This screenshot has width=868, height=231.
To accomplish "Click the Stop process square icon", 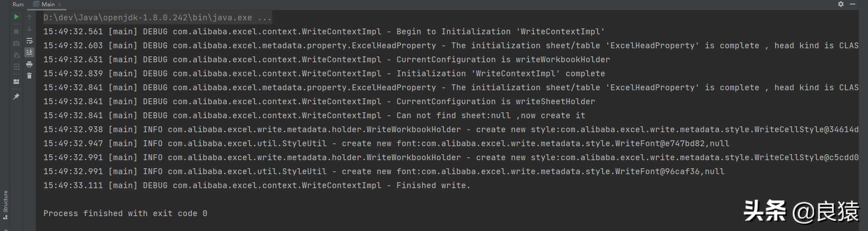I will (16, 32).
